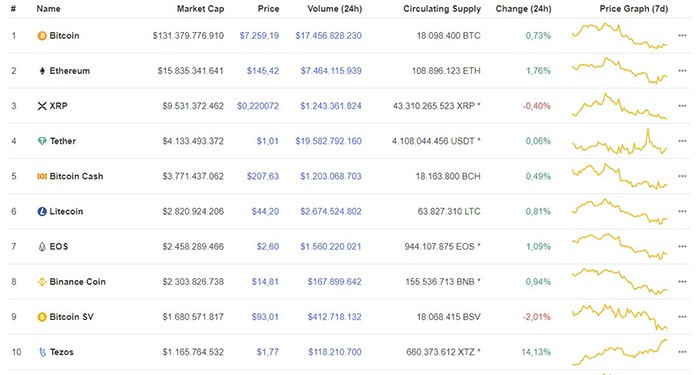Click the Bitcoin coin logo icon

[42, 36]
